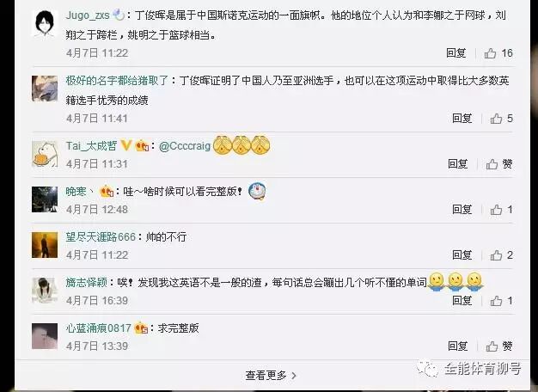The height and width of the screenshot is (392, 538).
Task: Click thumbs-up on Tai_太成哲's comment
Action: pos(499,164)
